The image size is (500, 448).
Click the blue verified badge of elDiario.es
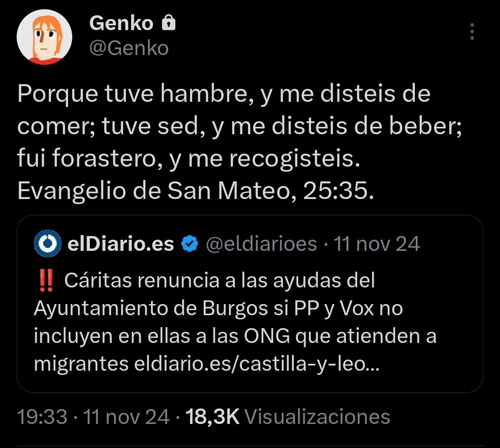(x=190, y=243)
